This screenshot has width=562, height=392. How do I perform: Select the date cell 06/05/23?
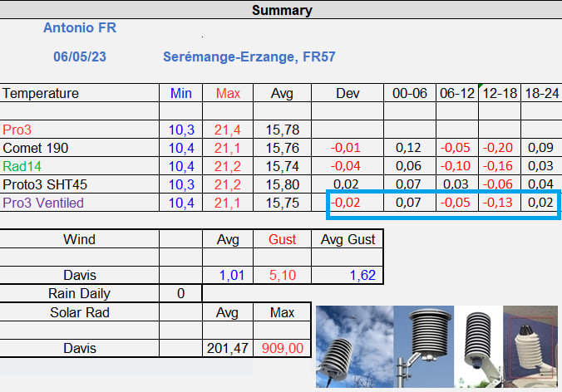[80, 57]
